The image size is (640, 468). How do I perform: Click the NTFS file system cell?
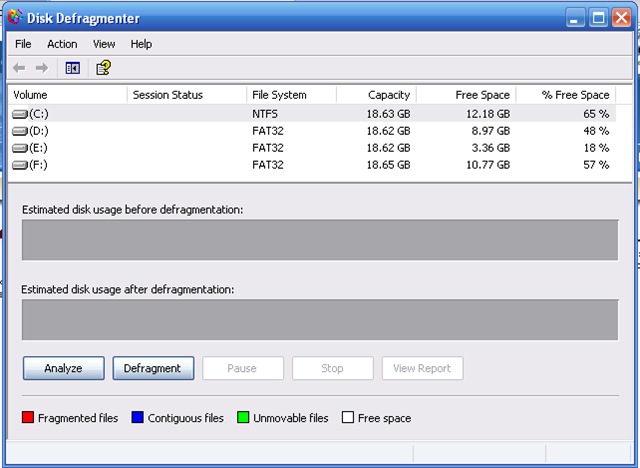[x=265, y=114]
